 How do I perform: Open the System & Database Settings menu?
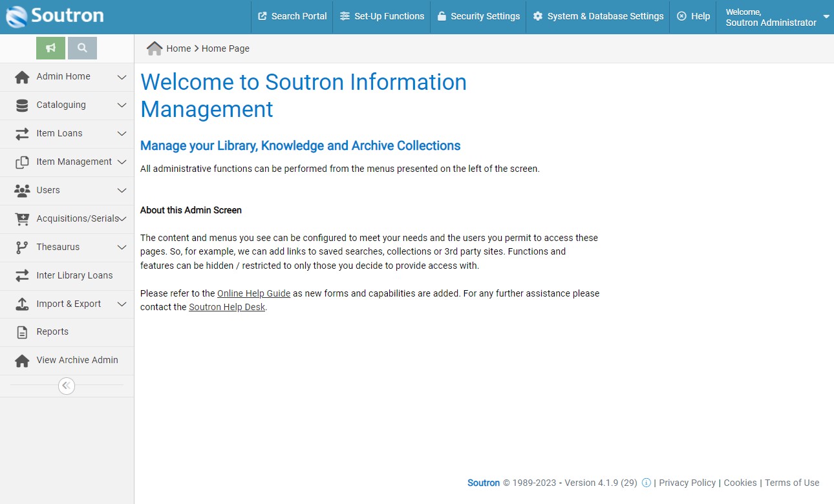pyautogui.click(x=597, y=17)
